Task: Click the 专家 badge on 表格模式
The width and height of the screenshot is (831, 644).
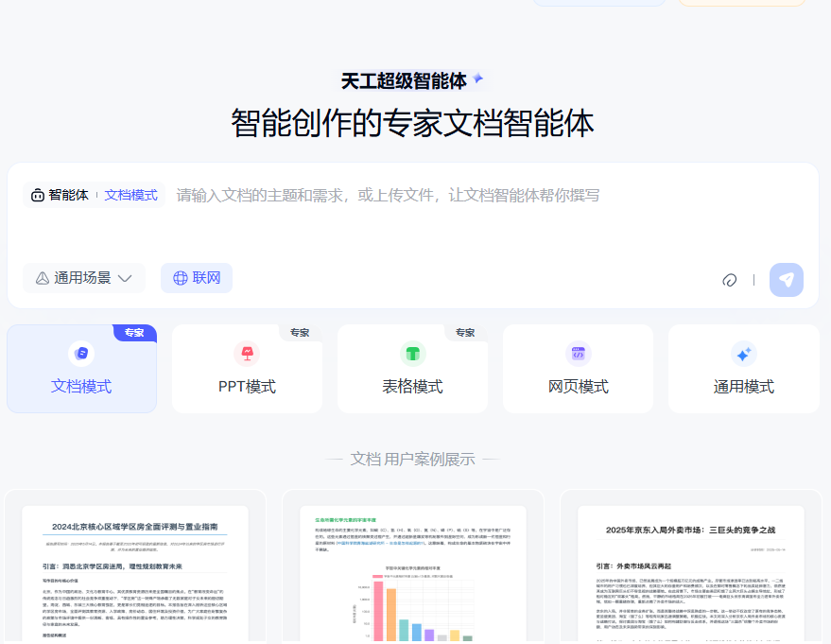Action: point(465,333)
